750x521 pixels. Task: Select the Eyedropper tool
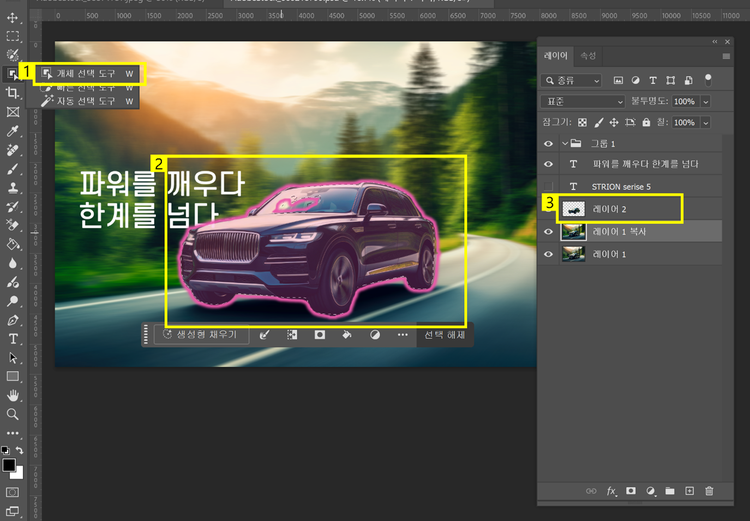(x=12, y=131)
